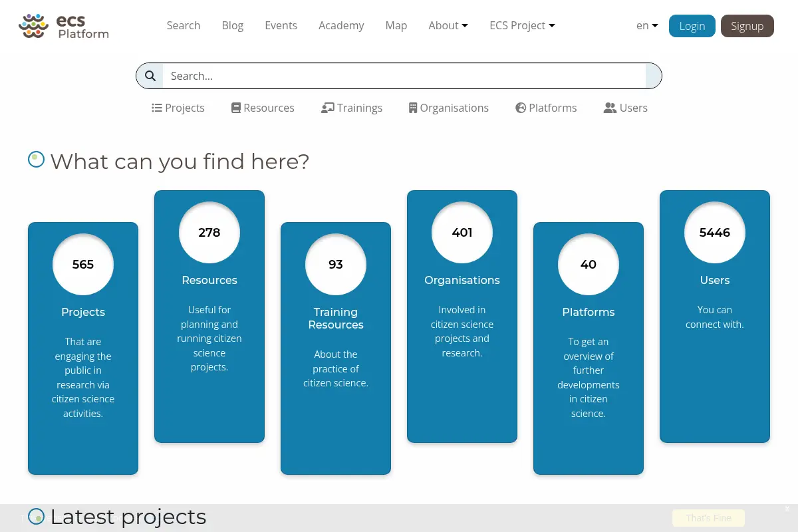Click 'Involved in citizen science projects' description
This screenshot has width=798, height=532.
tap(462, 331)
